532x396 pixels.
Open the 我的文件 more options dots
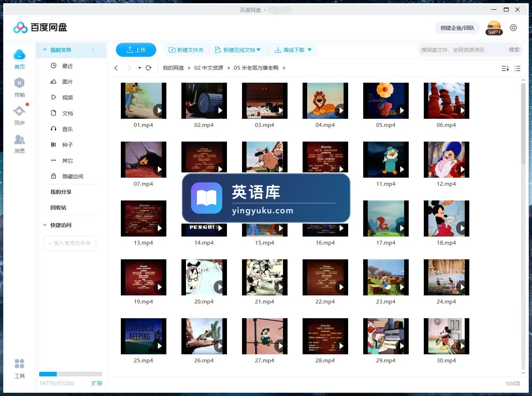(x=93, y=50)
